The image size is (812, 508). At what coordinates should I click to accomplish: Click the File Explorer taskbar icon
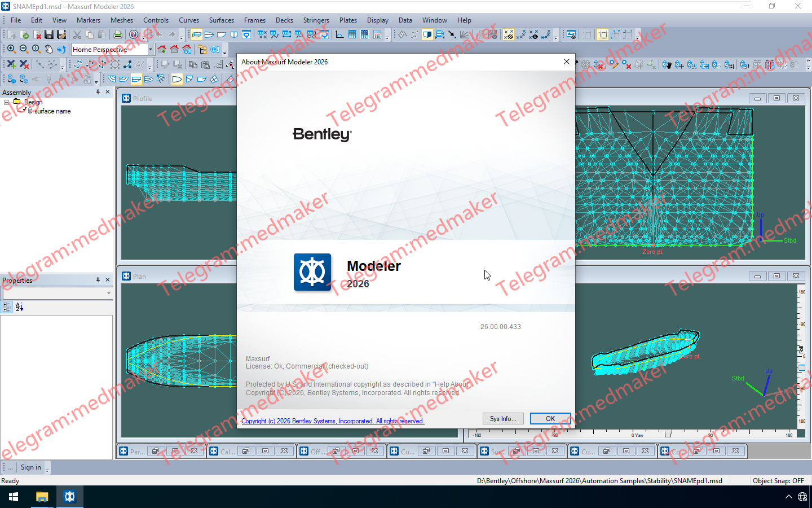pos(42,497)
